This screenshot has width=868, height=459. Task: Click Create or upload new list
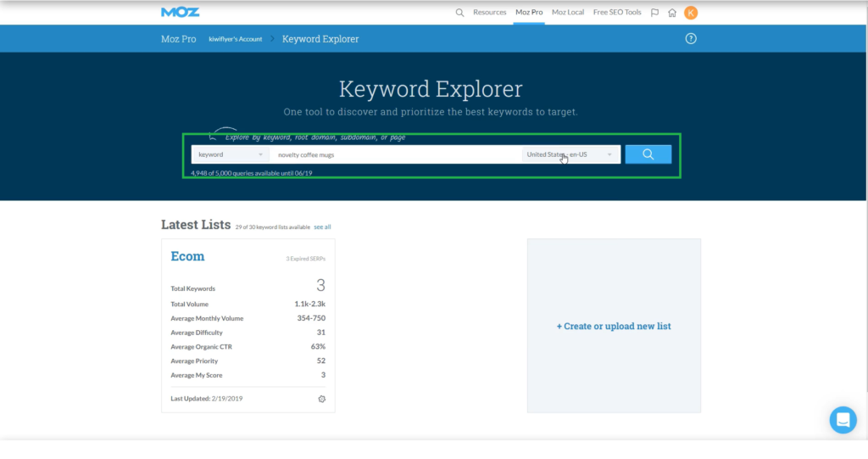614,326
